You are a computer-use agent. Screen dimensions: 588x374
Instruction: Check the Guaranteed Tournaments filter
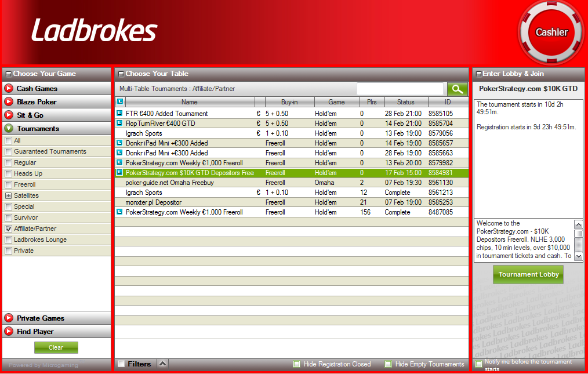click(x=8, y=151)
